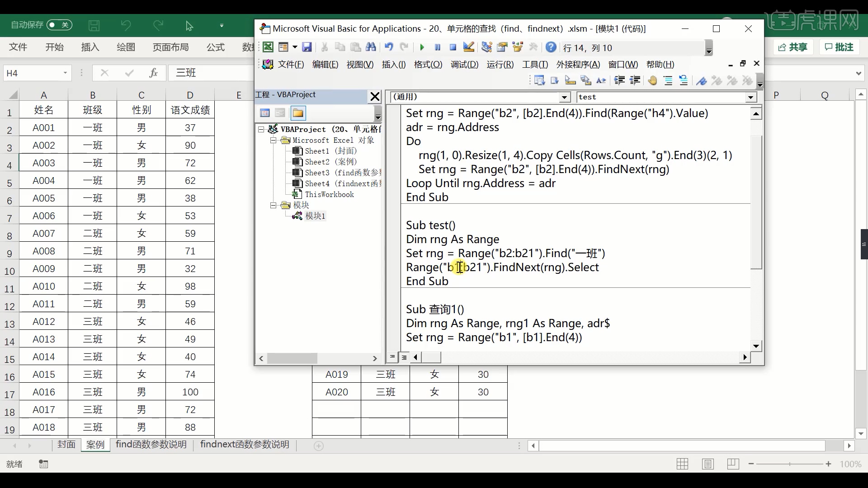Open 调试(D) menu in VBA editor
The image size is (868, 488).
pyautogui.click(x=464, y=65)
